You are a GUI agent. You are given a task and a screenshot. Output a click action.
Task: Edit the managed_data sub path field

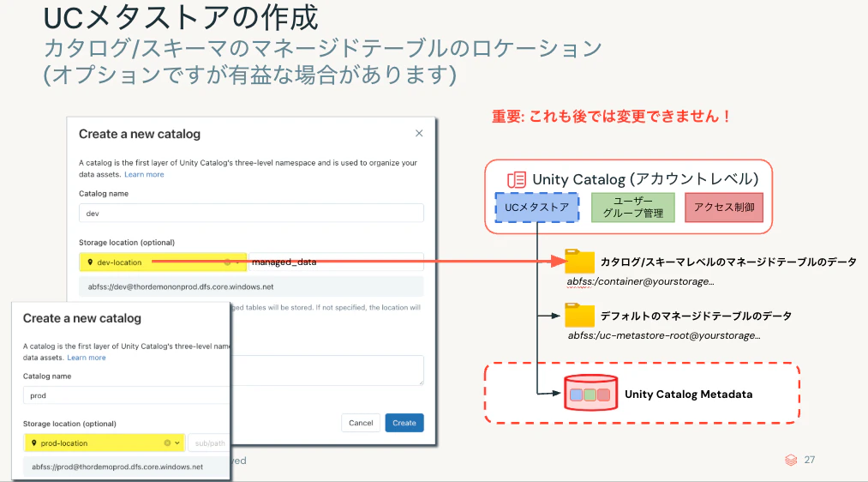tap(337, 262)
